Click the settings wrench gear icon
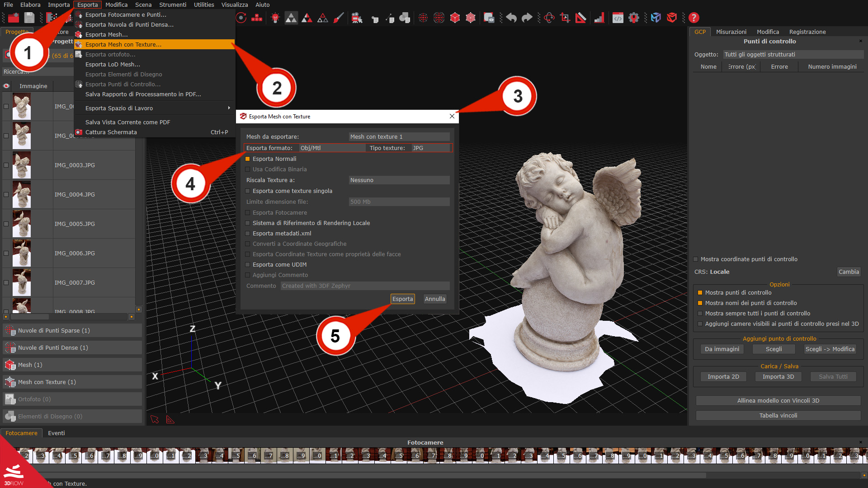The height and width of the screenshot is (488, 868). coord(633,18)
